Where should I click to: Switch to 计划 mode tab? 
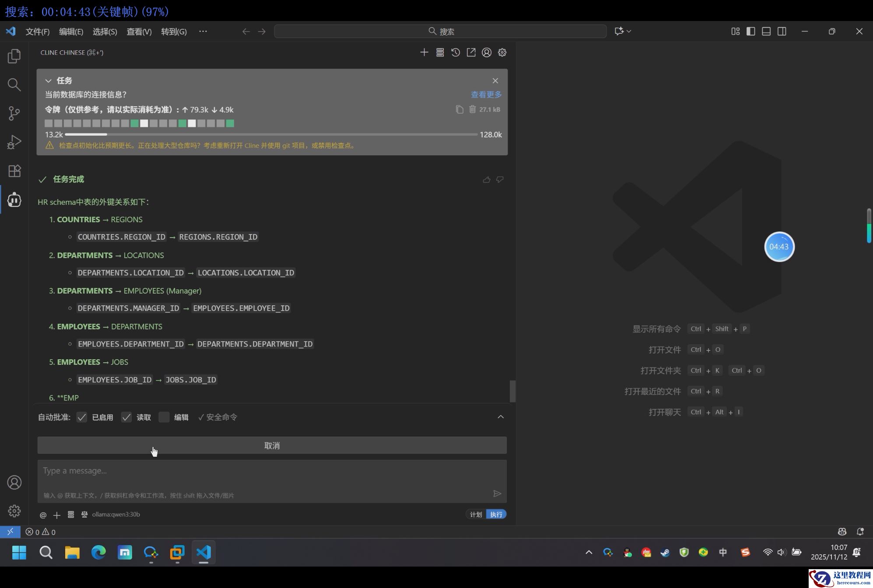coord(476,514)
